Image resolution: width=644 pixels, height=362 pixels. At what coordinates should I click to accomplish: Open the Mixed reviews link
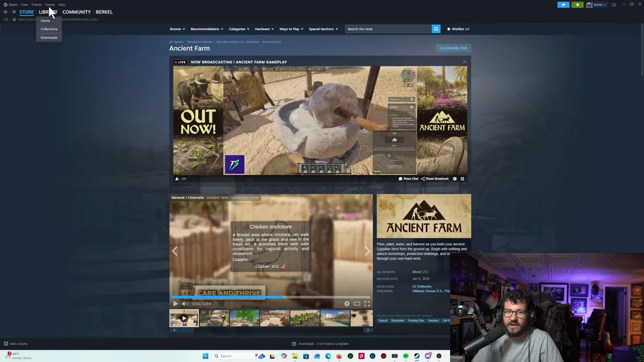pos(420,271)
